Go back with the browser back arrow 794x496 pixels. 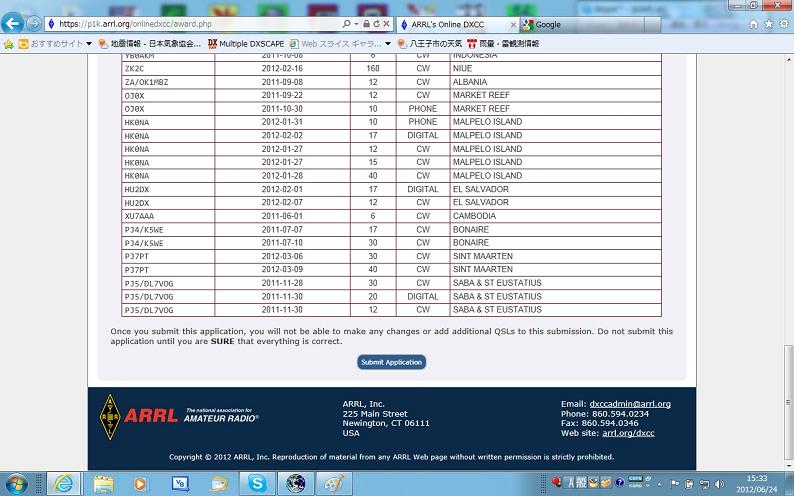(x=12, y=23)
